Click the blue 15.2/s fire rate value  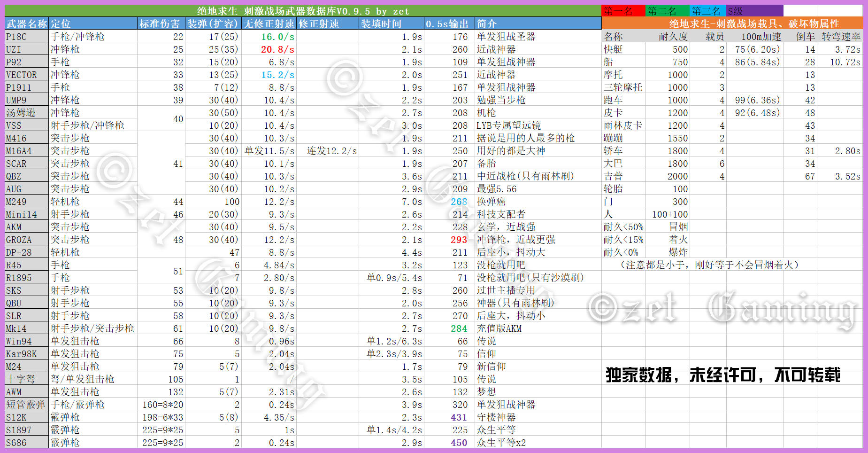(278, 75)
